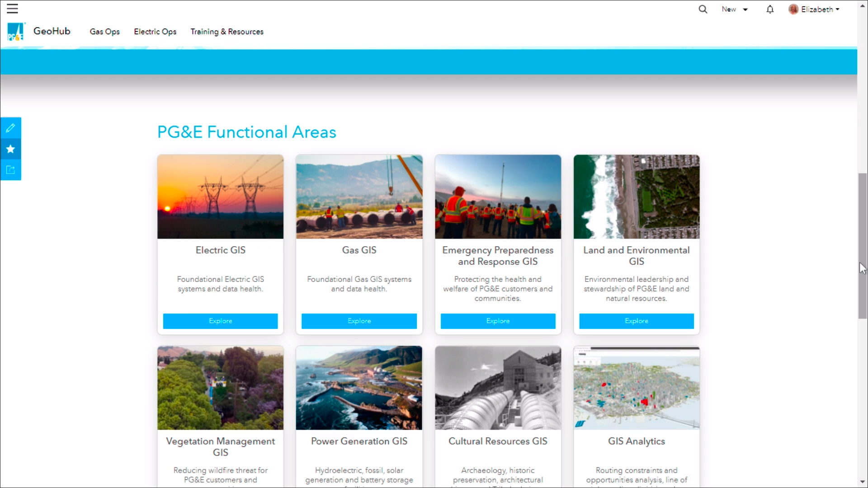Screen dimensions: 868x488
Task: Click 'Foundational Gas GIS systems' description
Action: pos(359,284)
